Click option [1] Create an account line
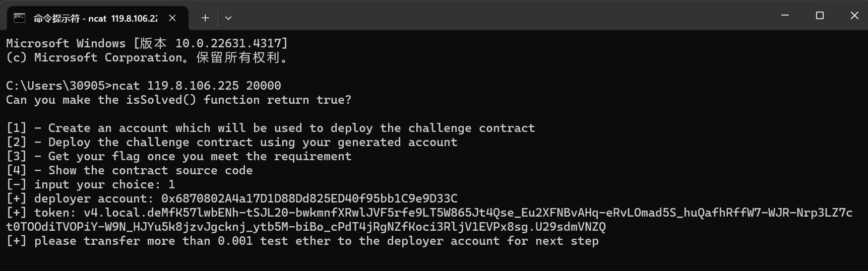This screenshot has height=271, width=868. coord(270,128)
